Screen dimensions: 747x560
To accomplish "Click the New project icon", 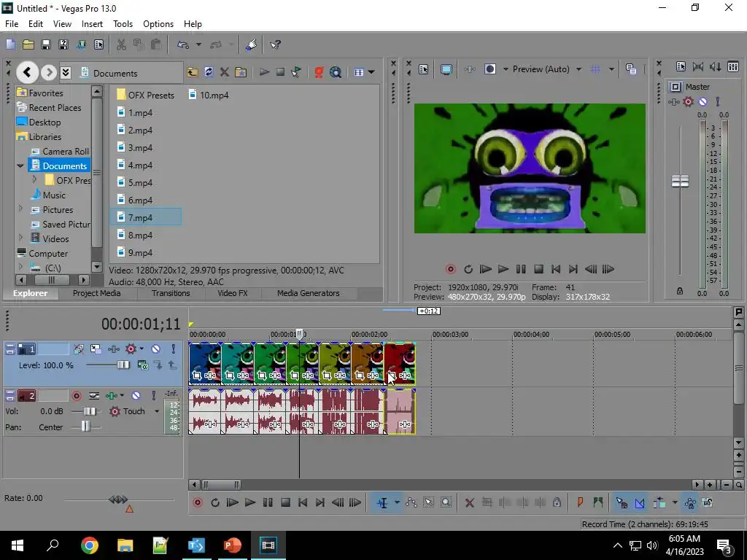I will [x=10, y=44].
